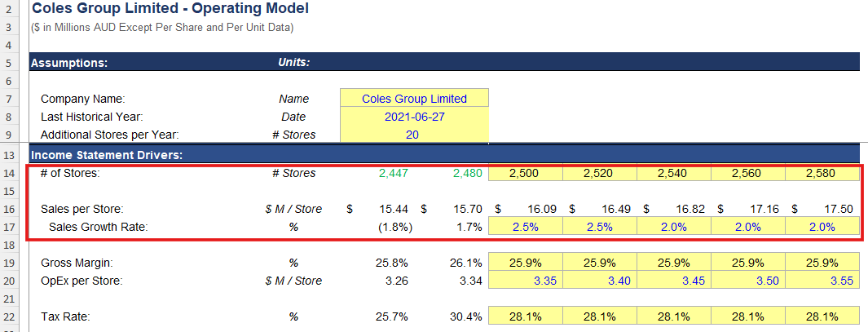Select the store count cell 2,520
868x332 pixels.
[600, 174]
